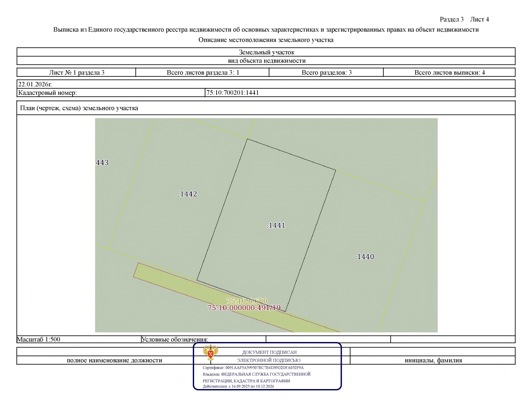
Task: Click the 443 parcel label on map
Action: [102, 163]
